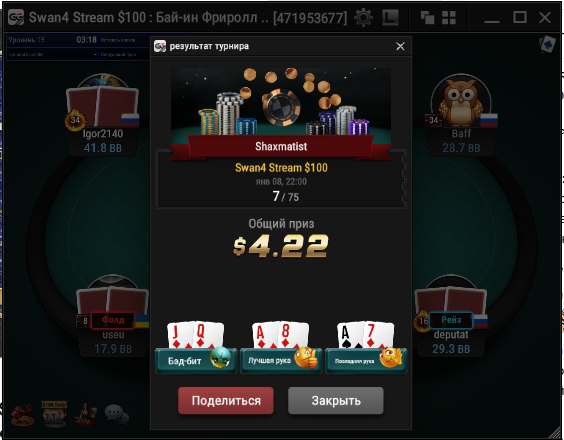Open the 777 slot machine icon
564x440 pixels.
tap(54, 414)
